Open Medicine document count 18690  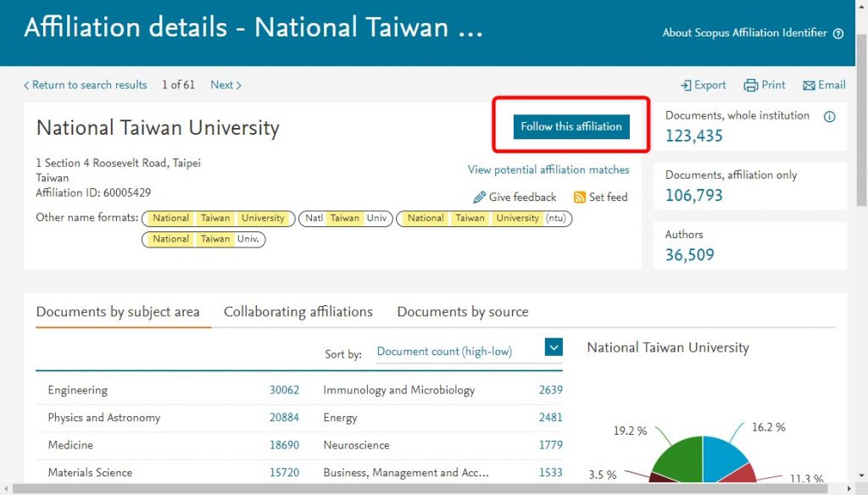(x=284, y=445)
